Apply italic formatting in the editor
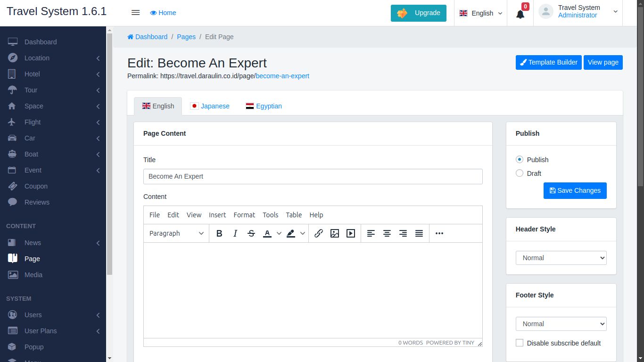Screen dimensions: 644x362 235,233
